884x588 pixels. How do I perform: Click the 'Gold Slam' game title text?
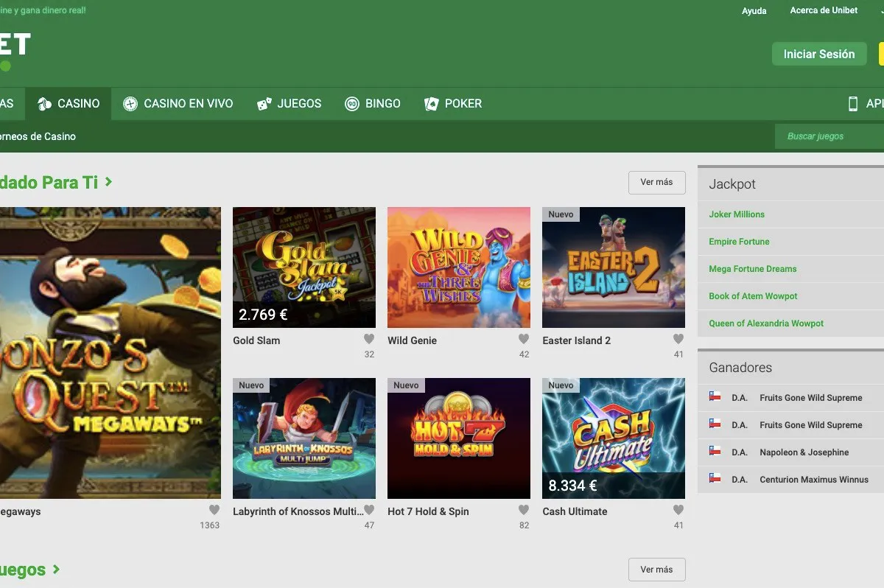pos(256,340)
